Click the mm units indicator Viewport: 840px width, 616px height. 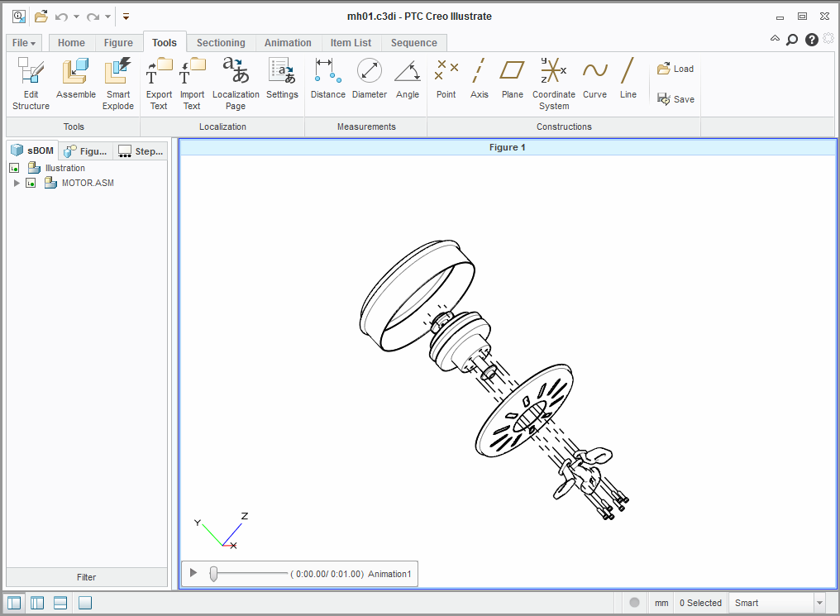tap(661, 603)
